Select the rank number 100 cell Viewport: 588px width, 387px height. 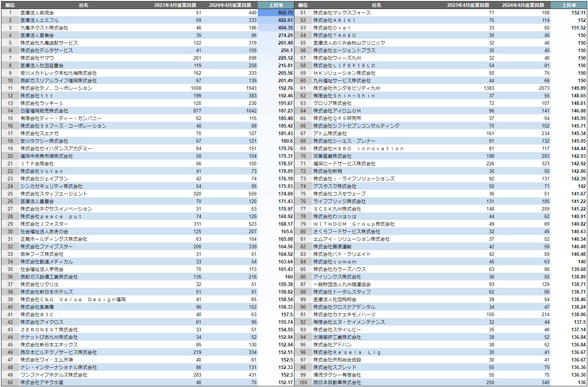point(303,382)
